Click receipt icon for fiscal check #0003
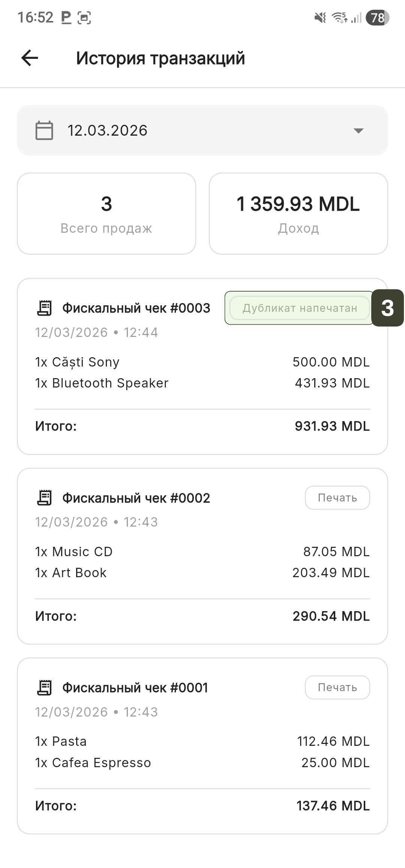 44,308
